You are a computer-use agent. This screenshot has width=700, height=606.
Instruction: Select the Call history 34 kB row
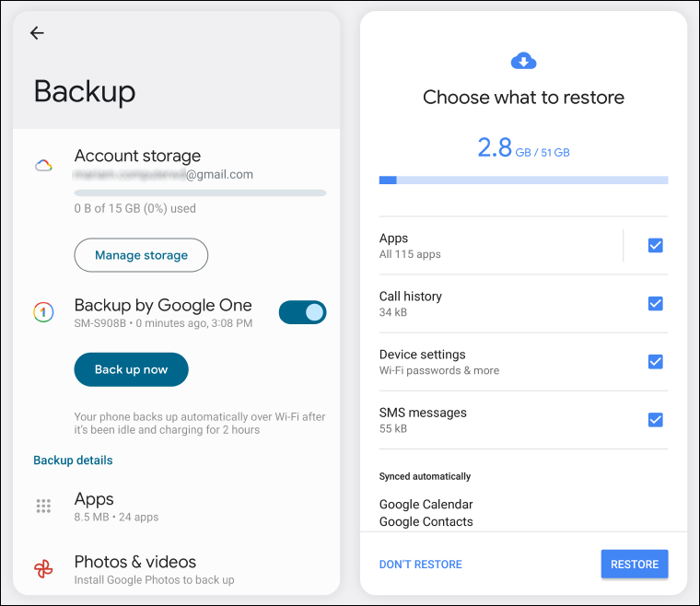coord(523,303)
